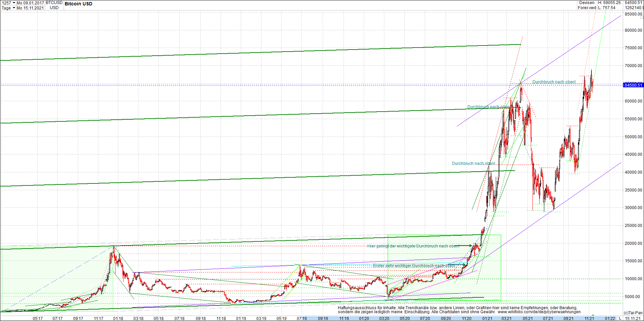This screenshot has height=321, width=644.
Task: Click the 05|17 time axis label
Action: coord(38,318)
